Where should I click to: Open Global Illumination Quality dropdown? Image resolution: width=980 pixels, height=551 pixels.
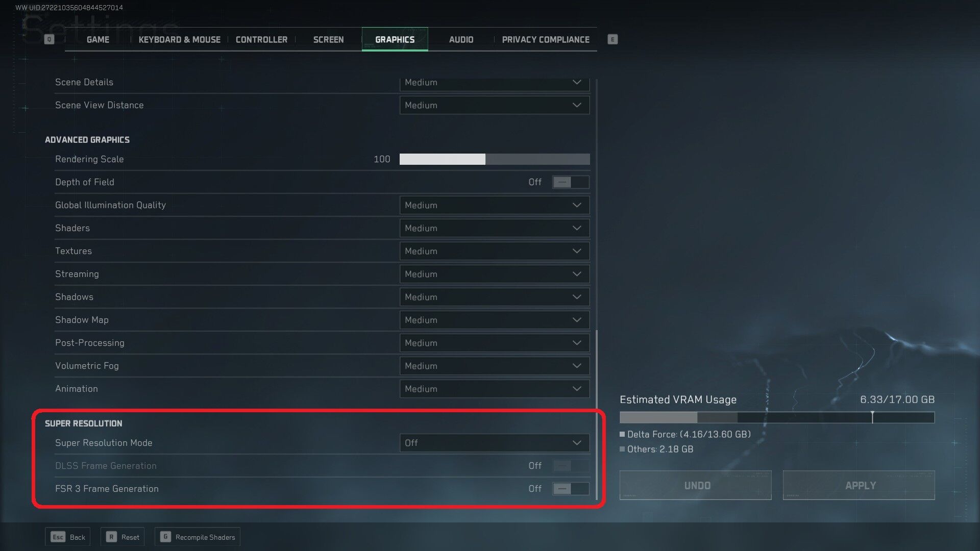click(x=495, y=205)
